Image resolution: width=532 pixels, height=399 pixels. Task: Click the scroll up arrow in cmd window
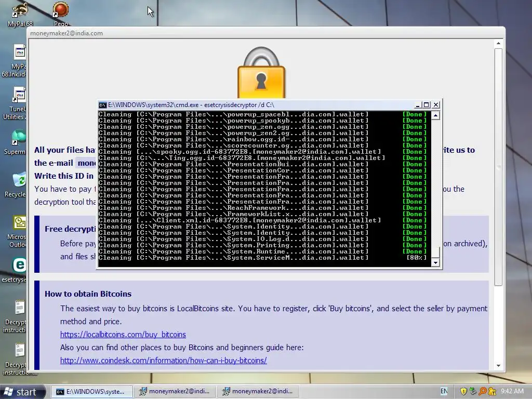pos(436,116)
